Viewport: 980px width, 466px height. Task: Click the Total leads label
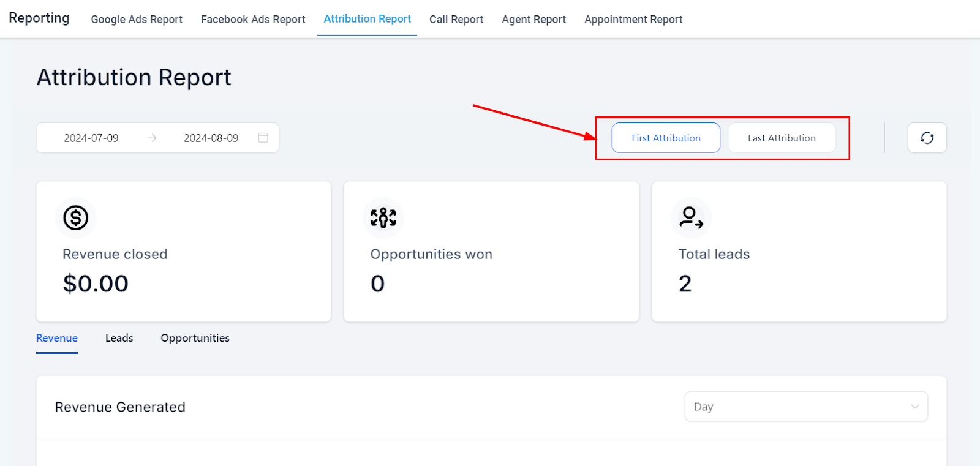click(x=714, y=254)
